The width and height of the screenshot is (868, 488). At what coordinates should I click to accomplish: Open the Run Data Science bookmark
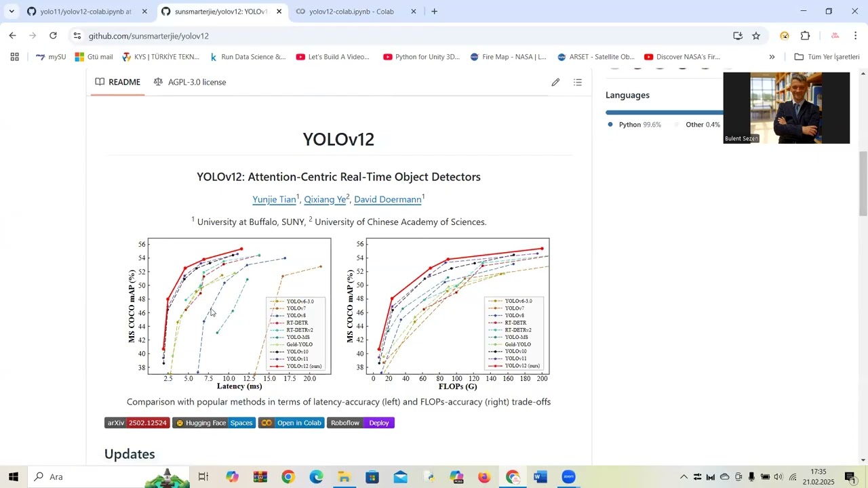click(x=248, y=57)
